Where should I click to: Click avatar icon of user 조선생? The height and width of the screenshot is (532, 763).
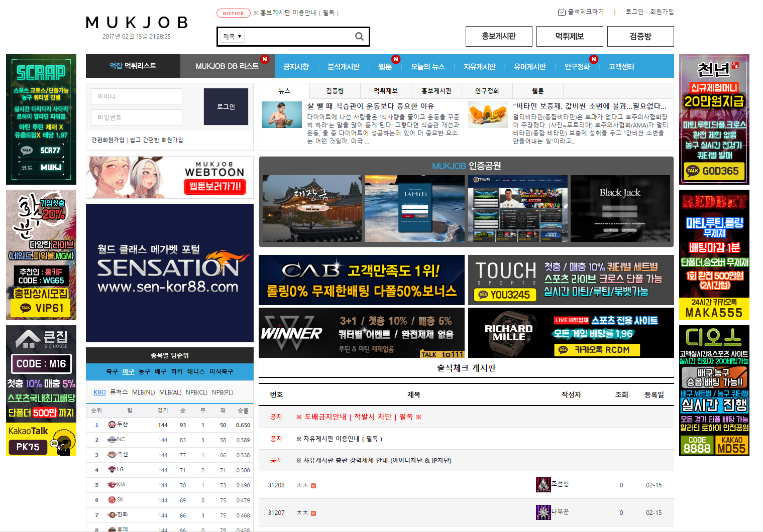[x=543, y=485]
